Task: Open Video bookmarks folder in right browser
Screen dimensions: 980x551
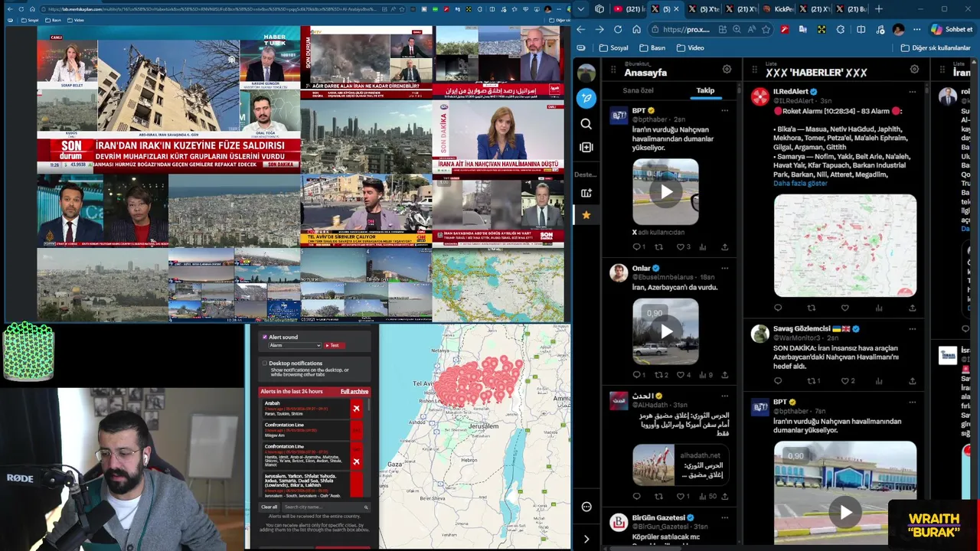Action: coord(689,47)
